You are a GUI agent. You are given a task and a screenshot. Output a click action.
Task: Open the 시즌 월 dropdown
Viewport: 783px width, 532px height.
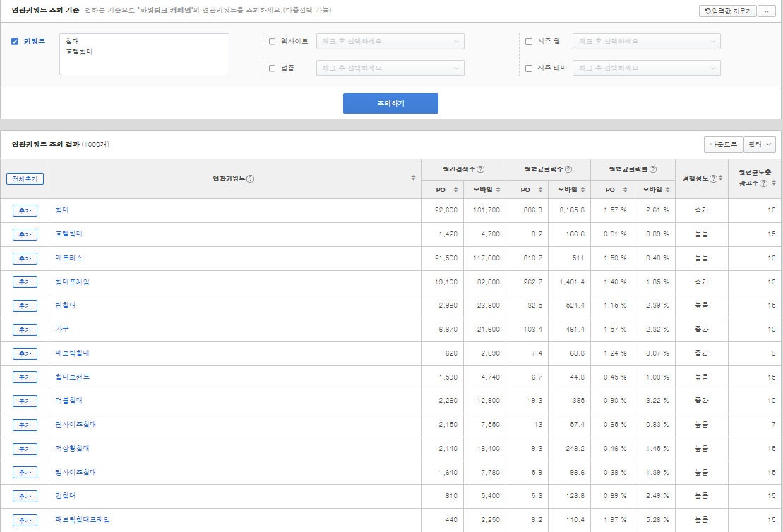647,42
